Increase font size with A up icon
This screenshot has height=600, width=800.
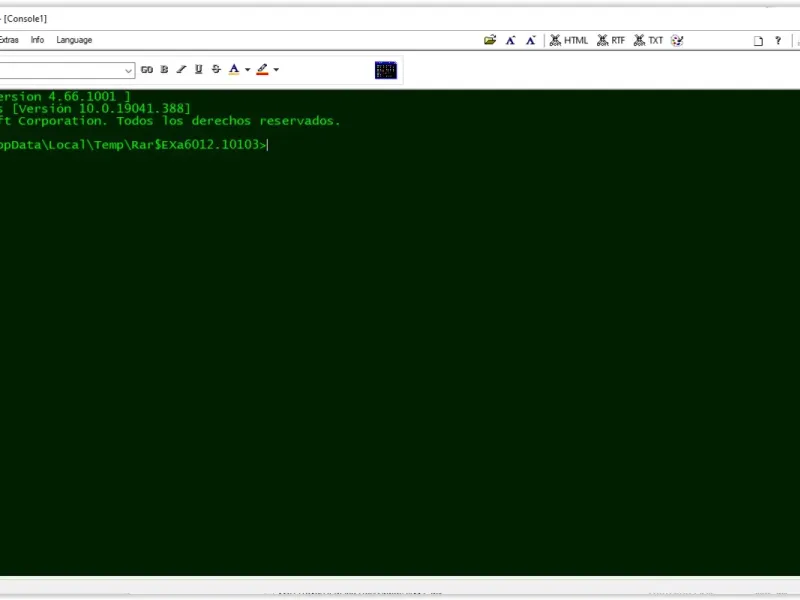(510, 40)
